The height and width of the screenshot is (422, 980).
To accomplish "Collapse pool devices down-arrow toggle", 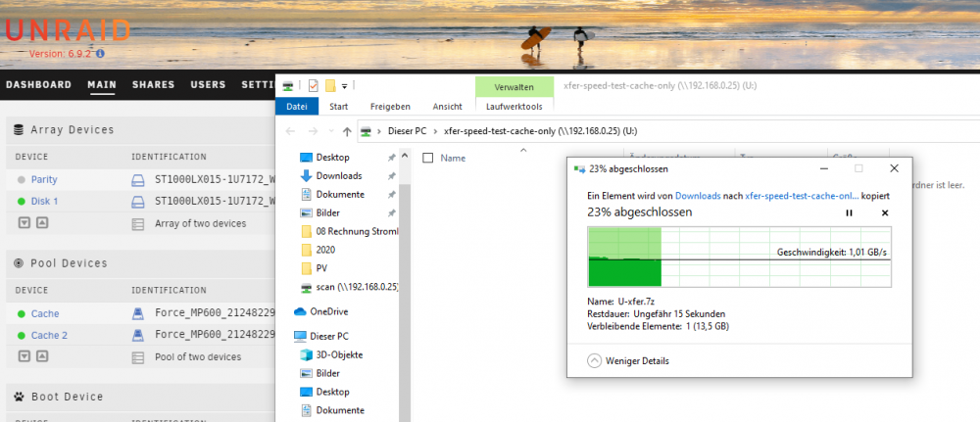I will point(24,356).
